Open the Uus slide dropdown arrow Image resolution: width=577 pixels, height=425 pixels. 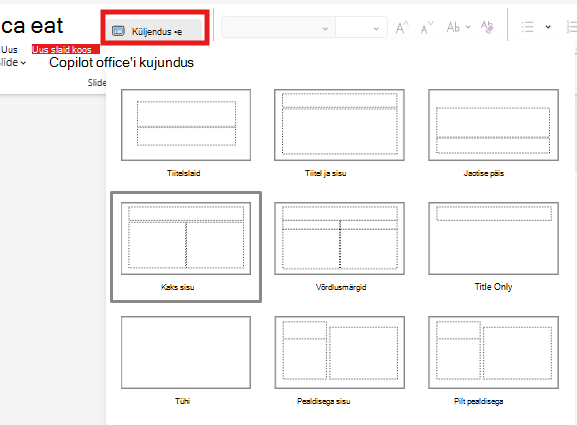23,63
